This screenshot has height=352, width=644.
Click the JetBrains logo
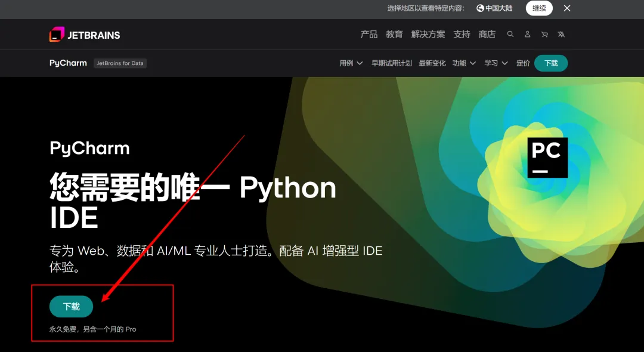[x=85, y=35]
